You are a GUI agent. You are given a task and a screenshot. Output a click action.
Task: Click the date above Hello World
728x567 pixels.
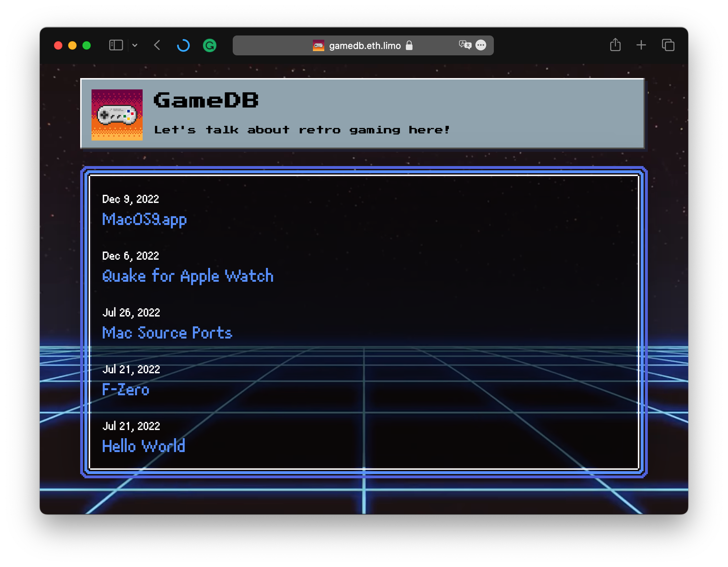point(131,426)
